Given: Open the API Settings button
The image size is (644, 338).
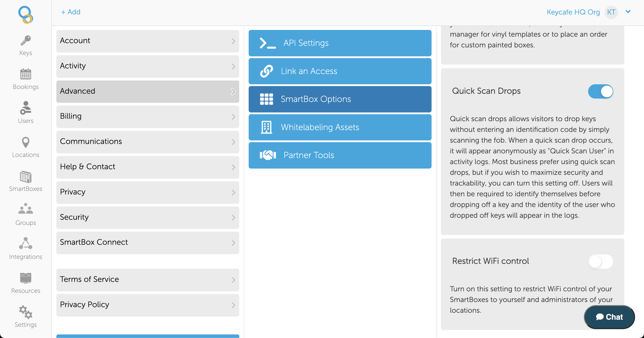Looking at the screenshot, I should (x=340, y=43).
